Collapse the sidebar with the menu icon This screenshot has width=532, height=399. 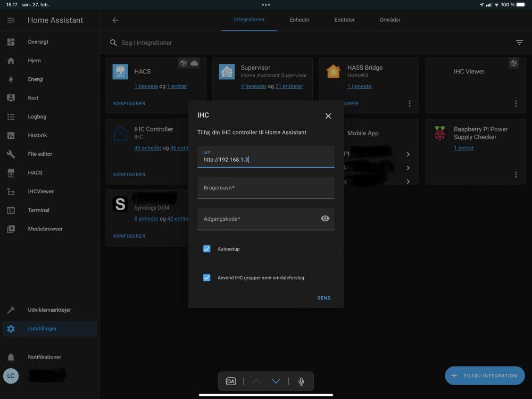tap(11, 20)
